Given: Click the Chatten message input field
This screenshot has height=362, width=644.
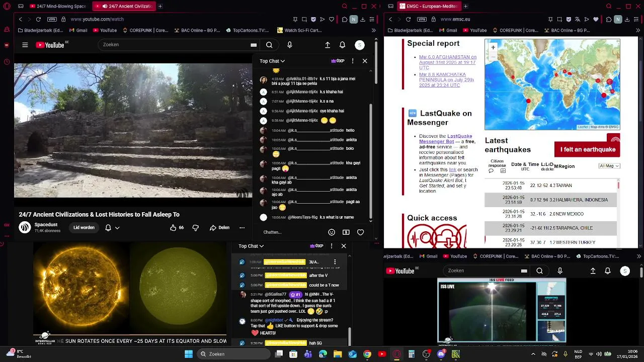Looking at the screenshot, I should click(x=292, y=232).
